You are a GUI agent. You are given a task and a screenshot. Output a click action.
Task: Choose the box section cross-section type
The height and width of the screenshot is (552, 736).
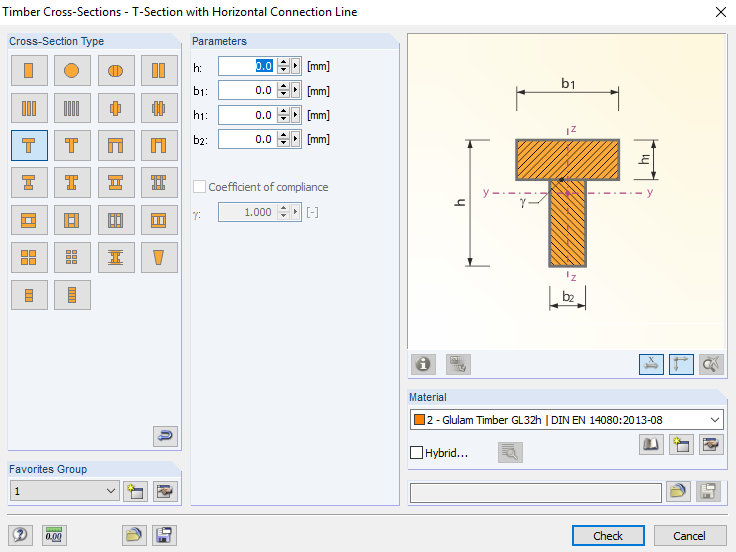[29, 220]
